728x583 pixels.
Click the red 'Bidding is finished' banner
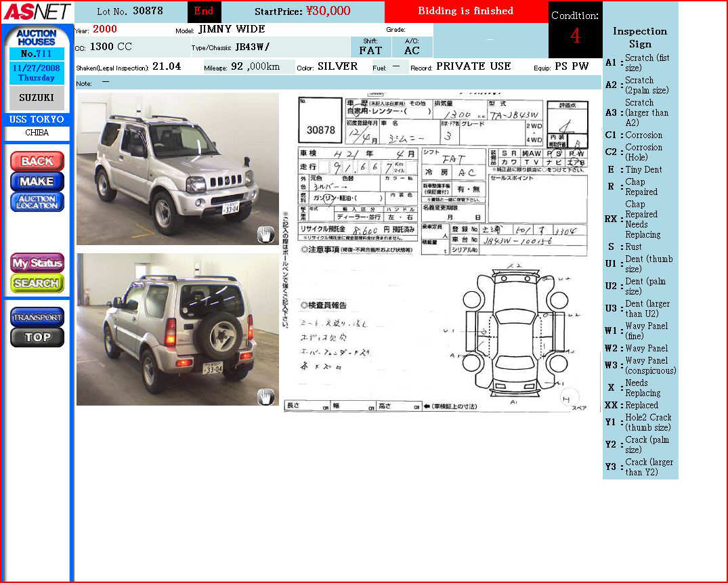click(x=466, y=12)
